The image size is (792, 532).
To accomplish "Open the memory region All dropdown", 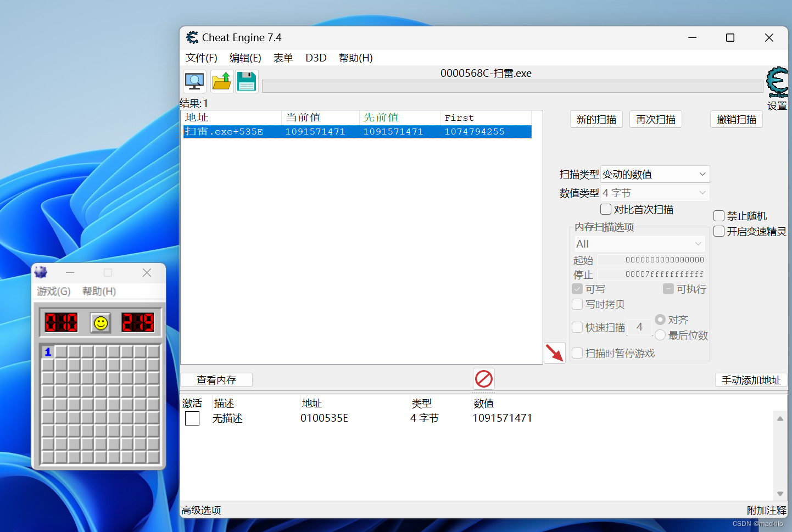I will [640, 244].
